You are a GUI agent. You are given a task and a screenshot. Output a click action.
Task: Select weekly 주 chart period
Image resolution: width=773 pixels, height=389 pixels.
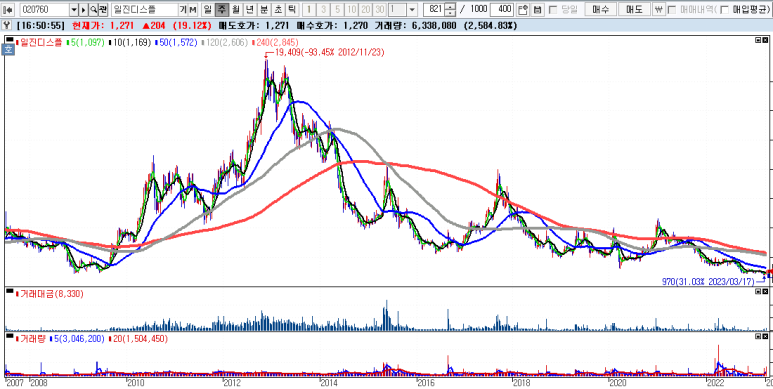click(x=222, y=9)
